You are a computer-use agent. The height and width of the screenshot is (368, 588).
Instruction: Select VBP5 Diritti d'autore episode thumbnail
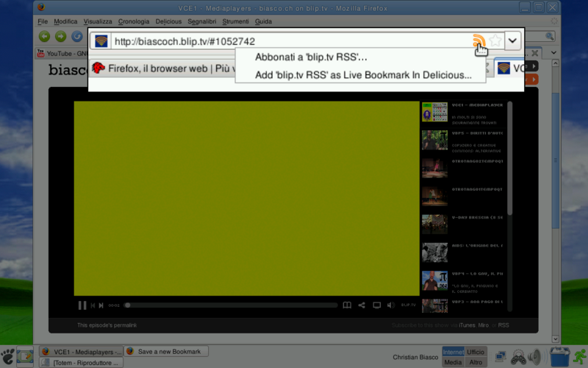click(434, 140)
